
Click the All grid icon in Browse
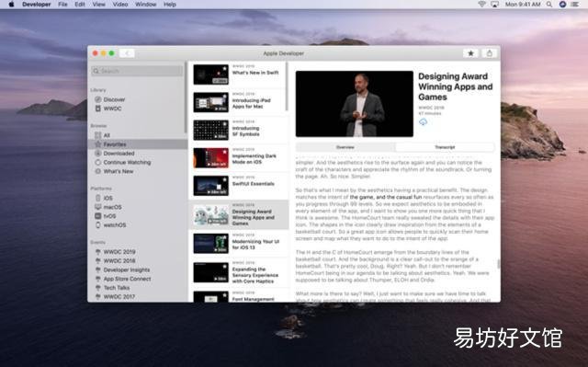pyautogui.click(x=98, y=135)
